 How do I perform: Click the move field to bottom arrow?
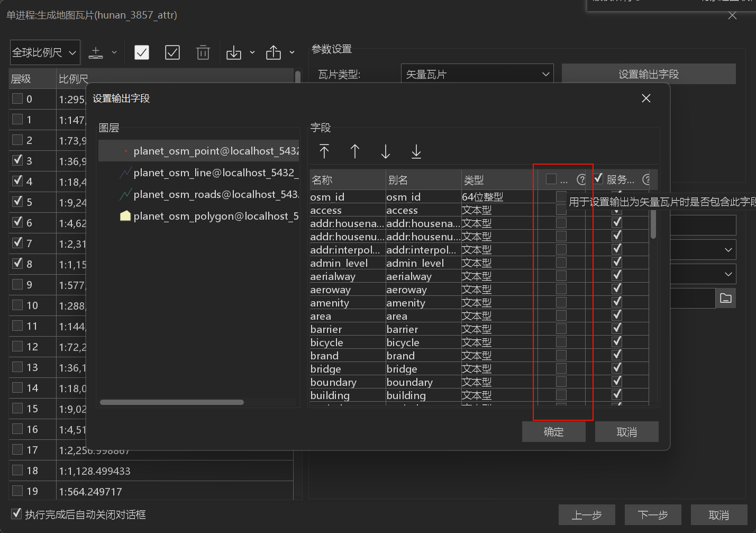416,152
